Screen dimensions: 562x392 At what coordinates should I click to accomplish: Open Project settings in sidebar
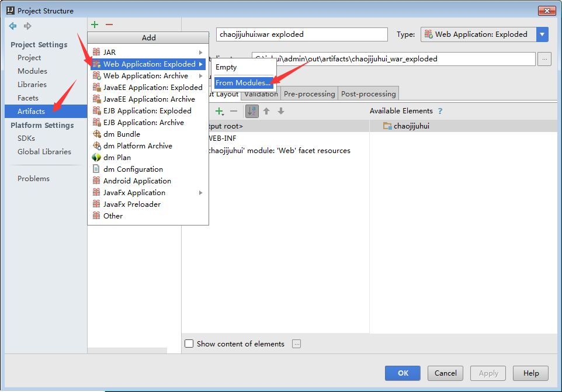[29, 58]
